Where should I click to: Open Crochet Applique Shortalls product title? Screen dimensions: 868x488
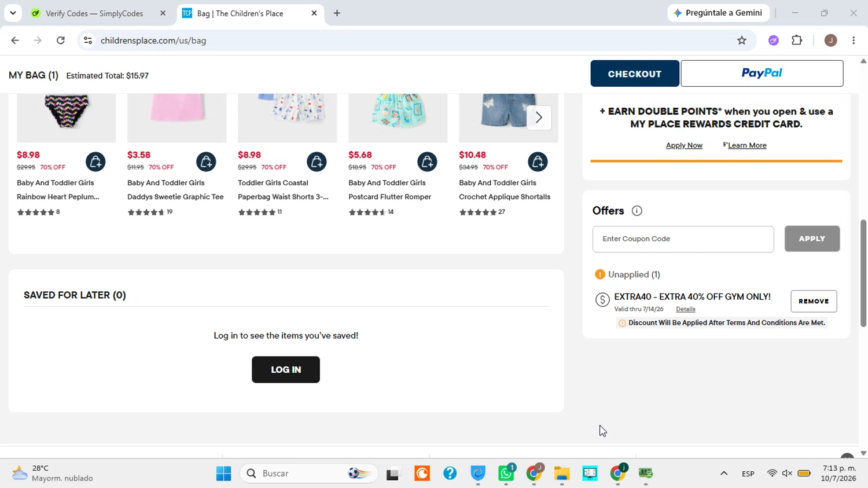tap(505, 190)
